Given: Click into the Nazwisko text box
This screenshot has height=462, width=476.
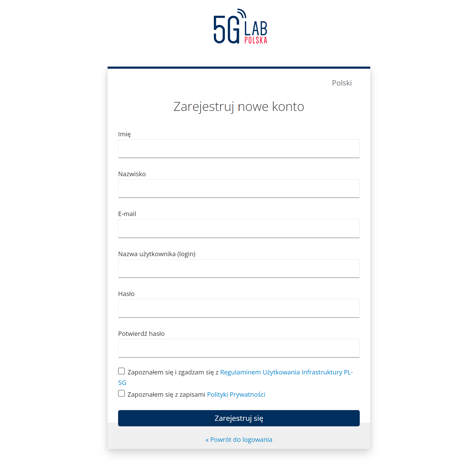Looking at the screenshot, I should click(239, 189).
